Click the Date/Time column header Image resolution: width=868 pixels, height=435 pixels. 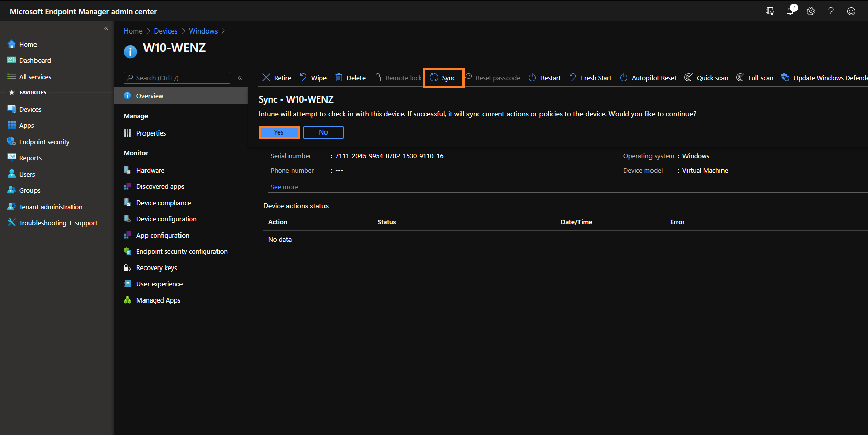coord(576,222)
